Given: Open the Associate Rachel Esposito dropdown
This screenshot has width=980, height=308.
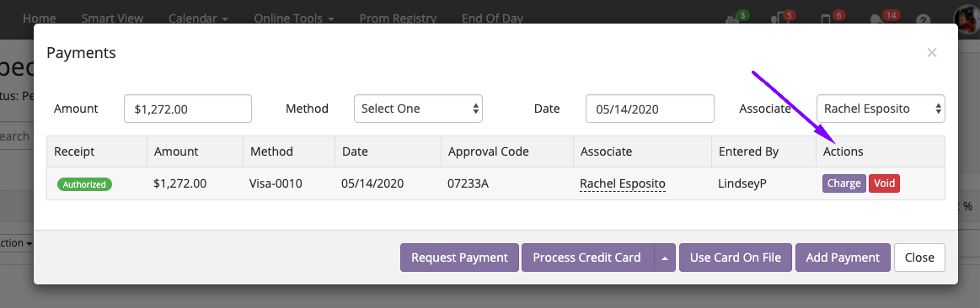Looking at the screenshot, I should [x=881, y=109].
